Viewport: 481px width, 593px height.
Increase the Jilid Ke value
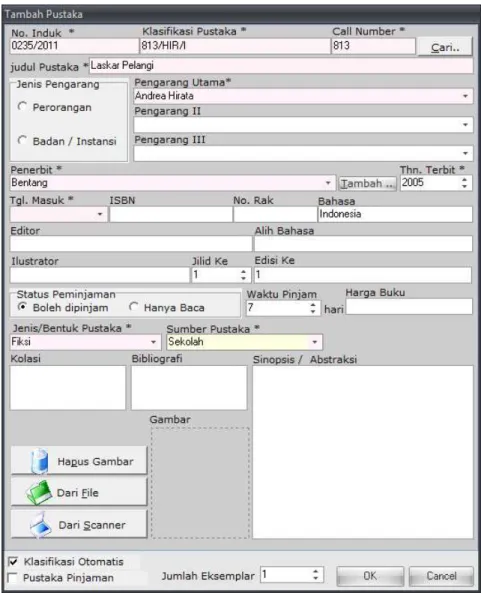pyautogui.click(x=244, y=272)
